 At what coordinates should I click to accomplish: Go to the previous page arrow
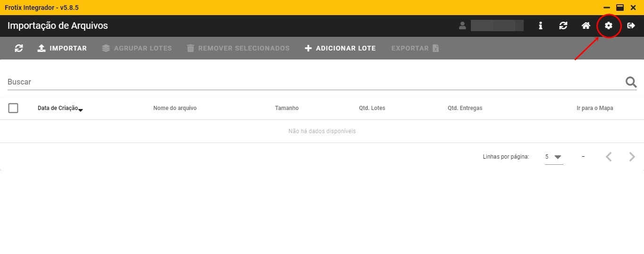coord(609,157)
